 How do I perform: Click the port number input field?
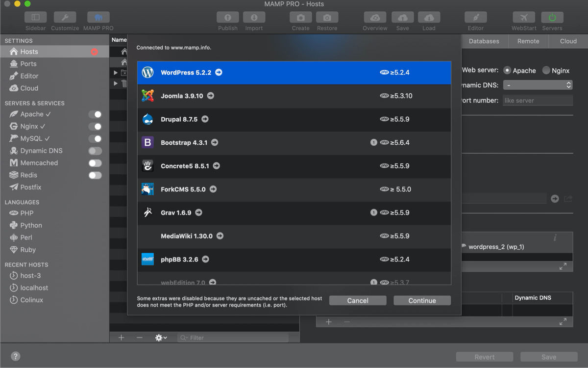point(538,100)
